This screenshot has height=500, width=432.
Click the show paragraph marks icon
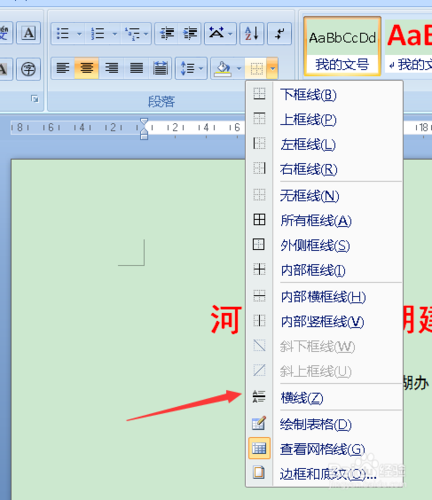[x=279, y=33]
